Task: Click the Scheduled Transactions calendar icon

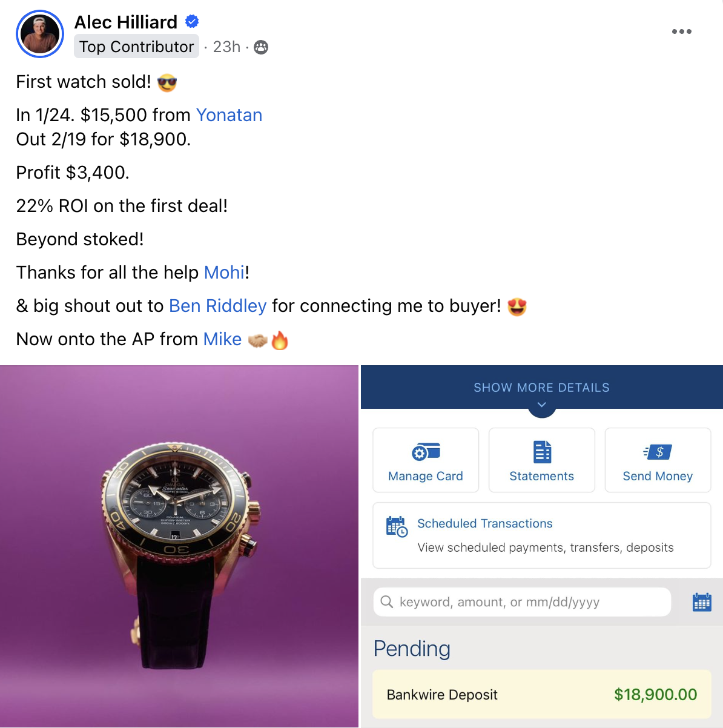Action: coord(397,526)
